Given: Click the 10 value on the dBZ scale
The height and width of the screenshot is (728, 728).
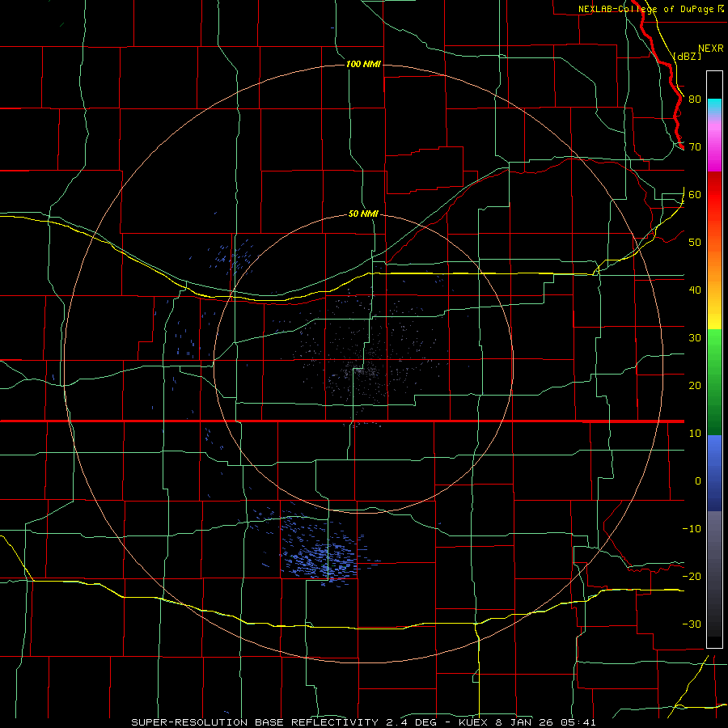Looking at the screenshot, I should coord(695,434).
